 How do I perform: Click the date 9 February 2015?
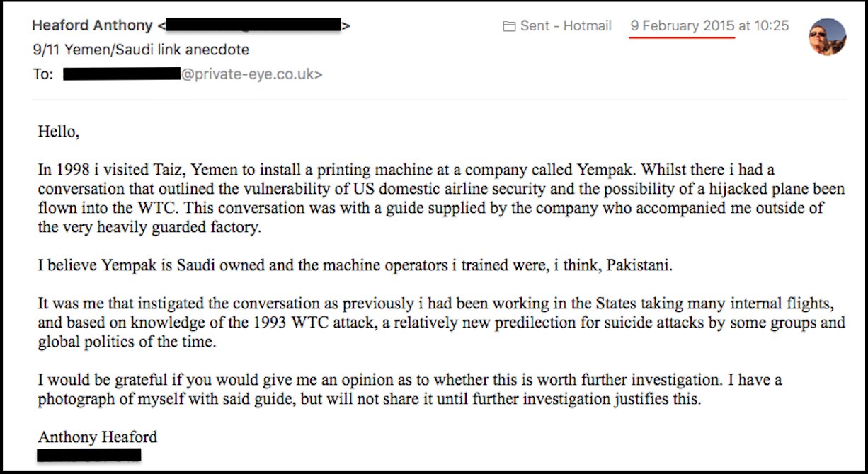click(683, 26)
